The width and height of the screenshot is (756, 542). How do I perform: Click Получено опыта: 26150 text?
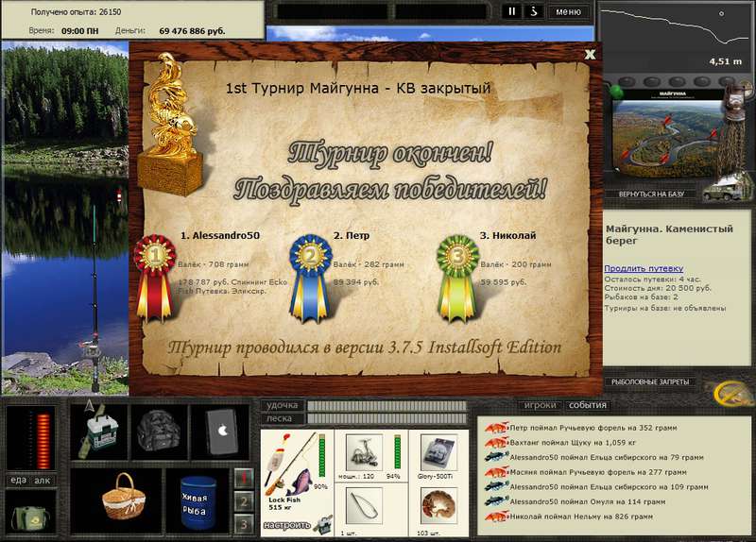[x=76, y=12]
